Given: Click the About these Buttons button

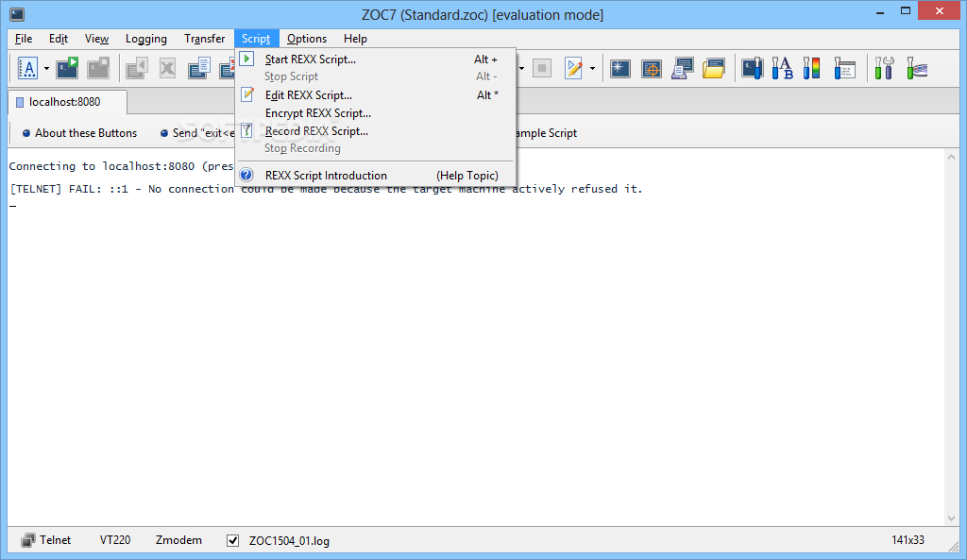Looking at the screenshot, I should pyautogui.click(x=79, y=133).
